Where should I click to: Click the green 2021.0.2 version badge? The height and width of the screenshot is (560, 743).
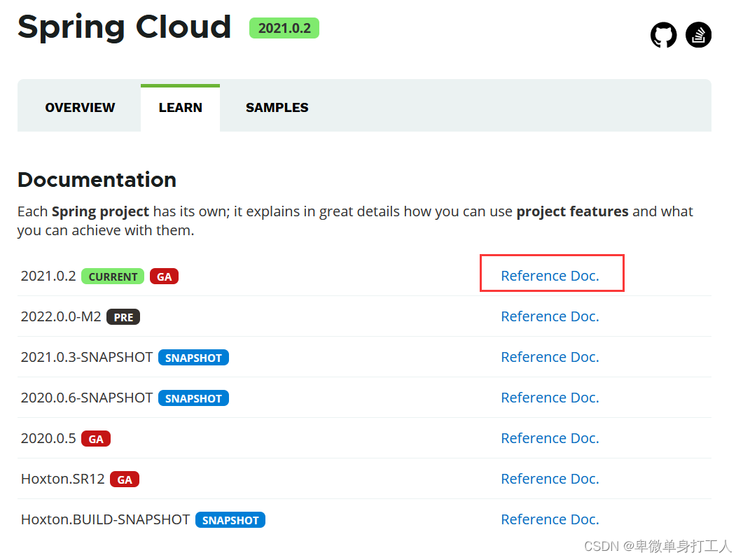tap(284, 29)
